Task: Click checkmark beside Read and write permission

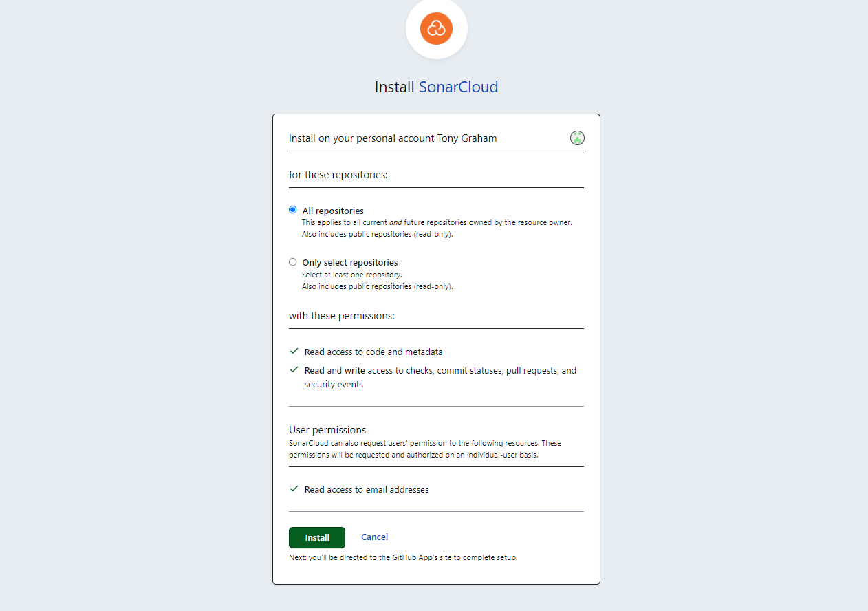Action: (294, 369)
